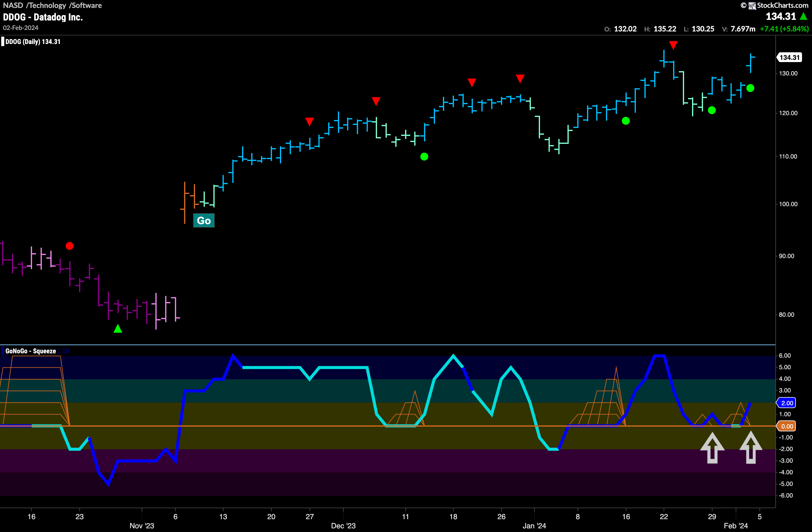Screen dimensions: 812x532
Task: Click the DDOG (Daily) 134.31 legend
Action: pos(33,42)
